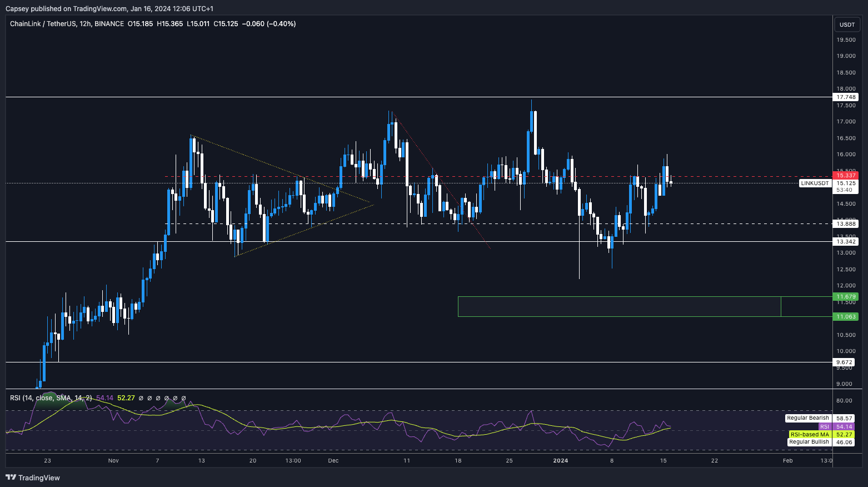The height and width of the screenshot is (487, 868).
Task: Click the green 11.679 price tag
Action: point(846,297)
